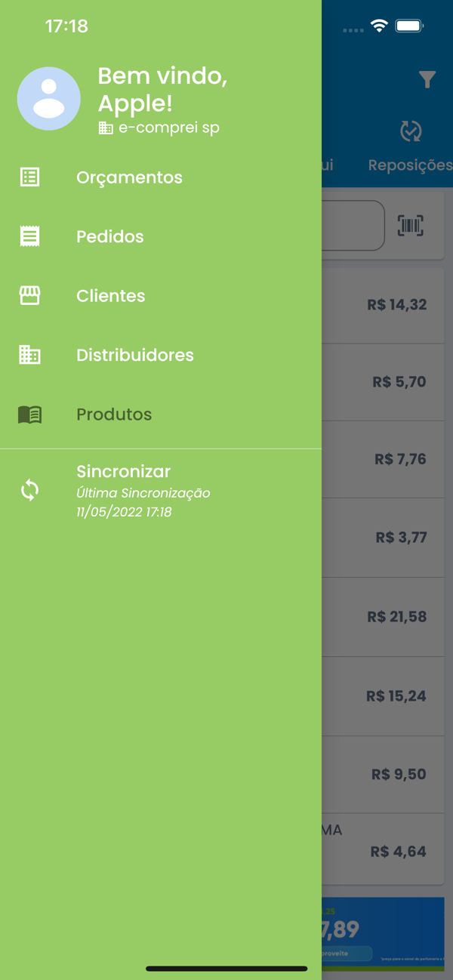Open the filter funnel icon
Viewport: 453px width, 980px height.
tap(427, 79)
